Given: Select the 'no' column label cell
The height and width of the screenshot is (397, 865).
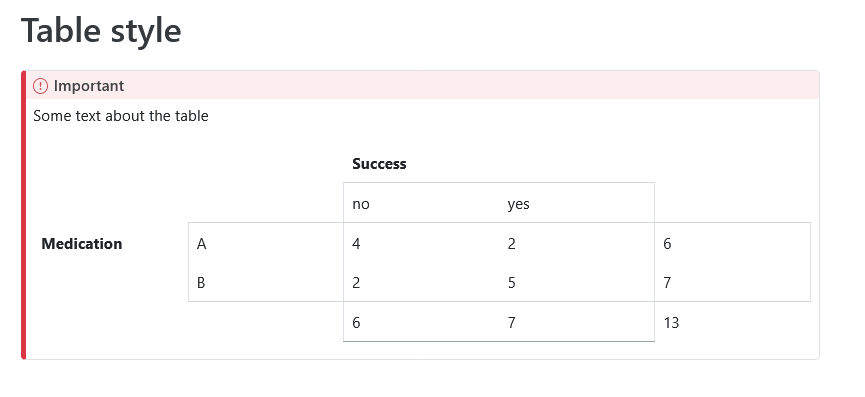Looking at the screenshot, I should pyautogui.click(x=421, y=204).
